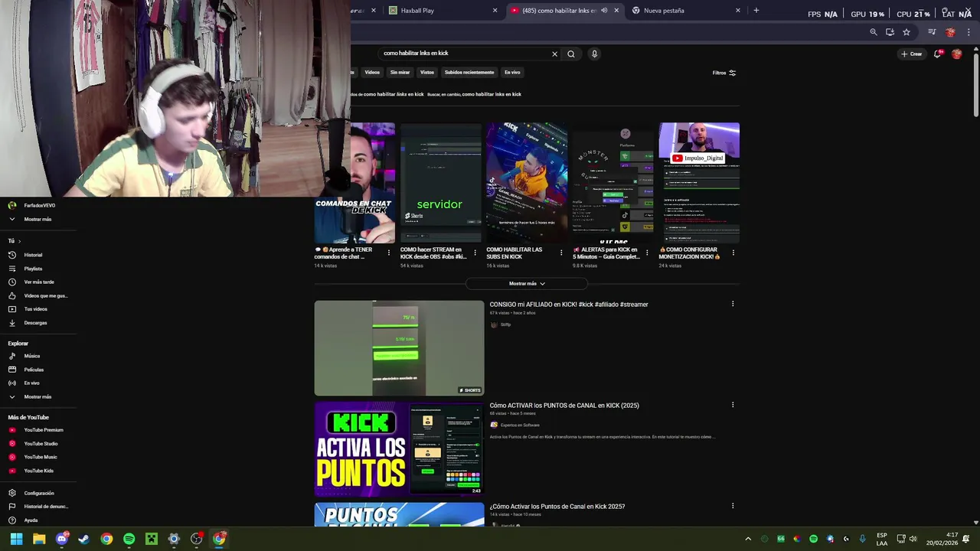Open Chrome media controls icon

coord(932,32)
